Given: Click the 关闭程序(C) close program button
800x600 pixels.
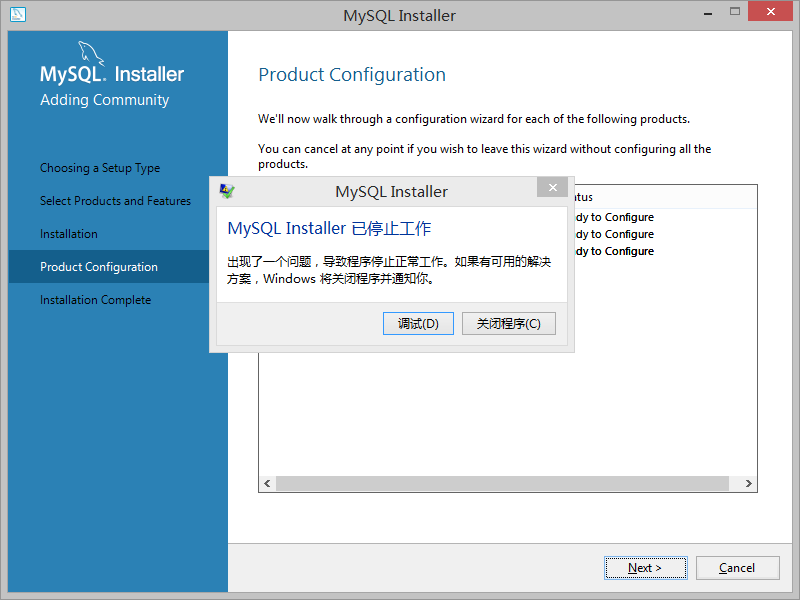Looking at the screenshot, I should [x=509, y=323].
